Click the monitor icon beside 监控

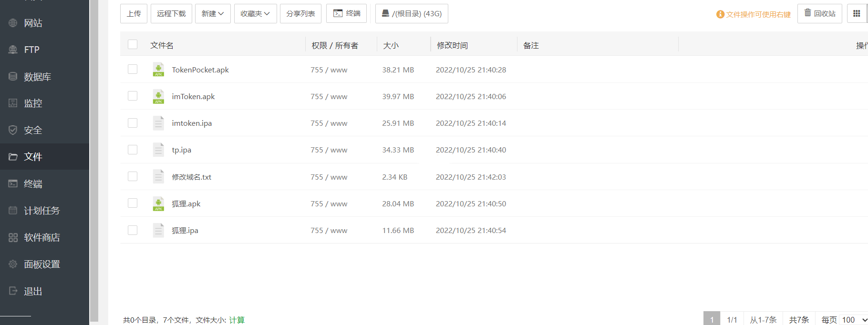(x=13, y=103)
